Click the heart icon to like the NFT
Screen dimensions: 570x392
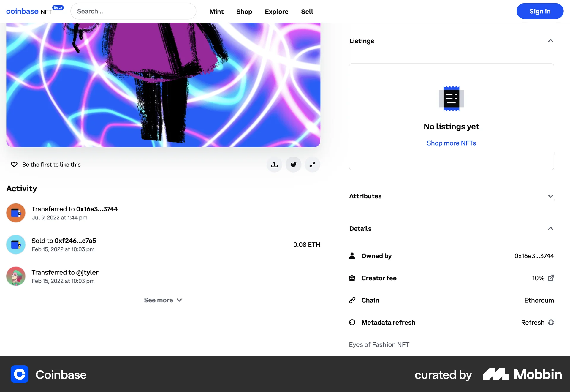pos(14,164)
